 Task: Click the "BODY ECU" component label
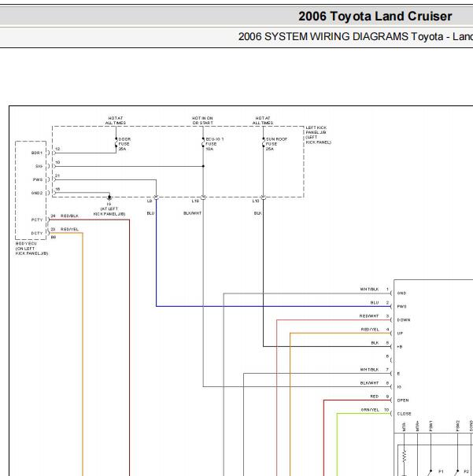tap(32, 249)
